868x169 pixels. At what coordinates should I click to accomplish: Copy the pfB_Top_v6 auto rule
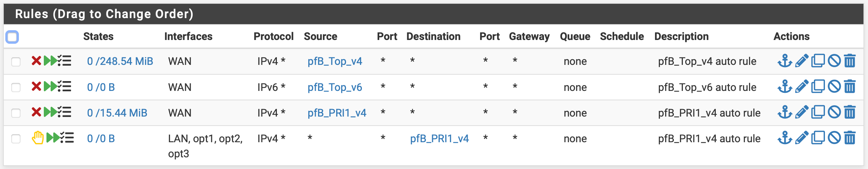(818, 87)
